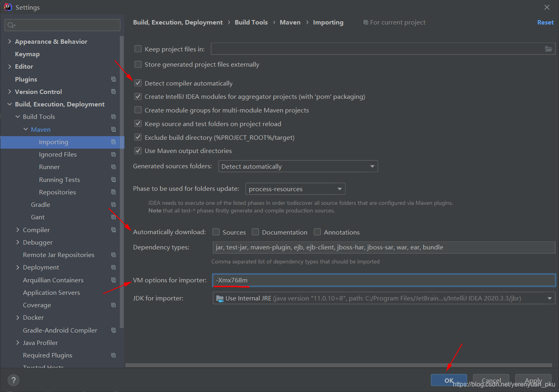Uncheck Exclude build directory option
This screenshot has width=559, height=392.
(x=138, y=137)
